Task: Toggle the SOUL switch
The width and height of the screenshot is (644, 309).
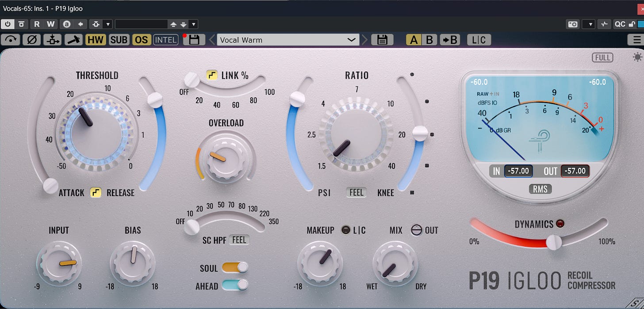Action: tap(234, 267)
